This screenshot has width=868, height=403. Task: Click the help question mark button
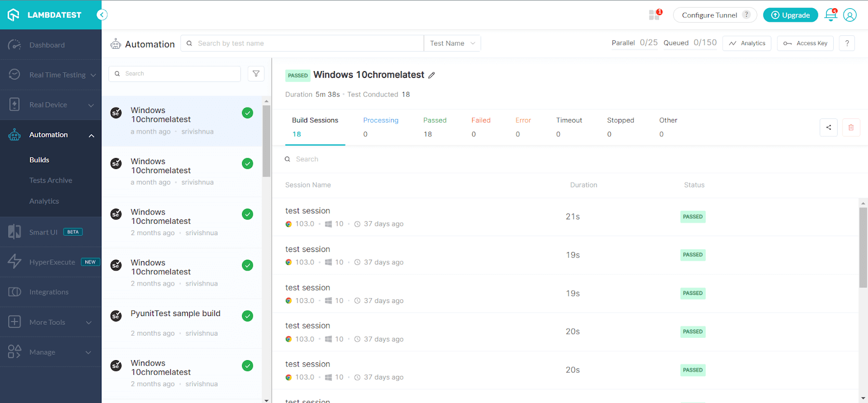(x=847, y=43)
